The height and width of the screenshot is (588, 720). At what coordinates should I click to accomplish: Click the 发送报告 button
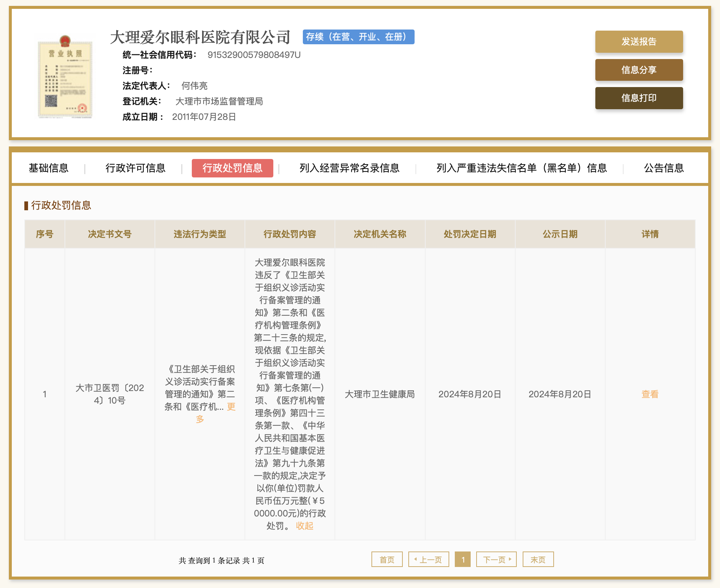click(x=638, y=42)
